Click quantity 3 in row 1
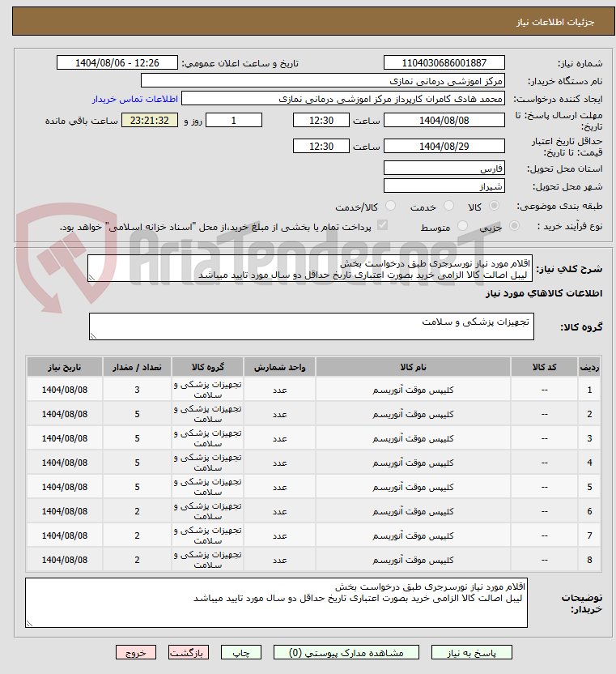616x674 pixels. coord(137,390)
